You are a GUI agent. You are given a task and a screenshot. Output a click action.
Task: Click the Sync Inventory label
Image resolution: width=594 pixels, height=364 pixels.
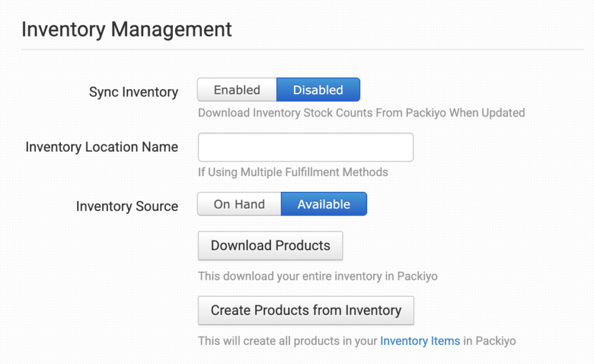(x=133, y=92)
